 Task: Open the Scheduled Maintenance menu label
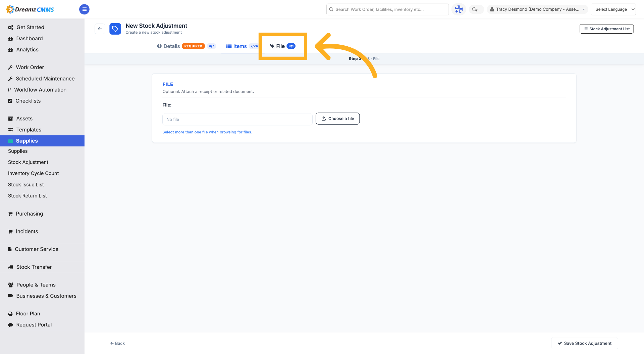pos(45,79)
